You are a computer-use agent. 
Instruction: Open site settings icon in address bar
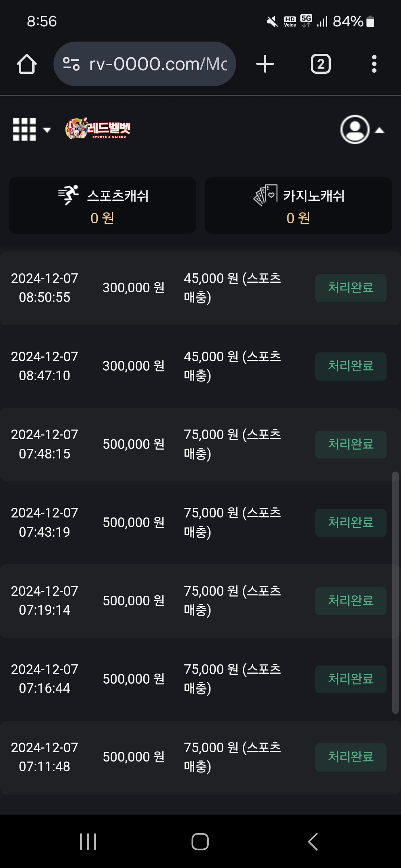point(71,64)
